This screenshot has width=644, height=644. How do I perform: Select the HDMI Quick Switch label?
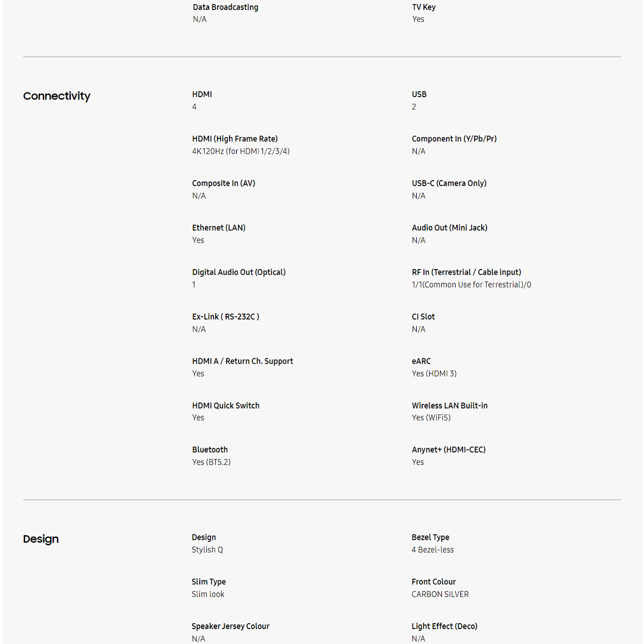click(x=225, y=405)
